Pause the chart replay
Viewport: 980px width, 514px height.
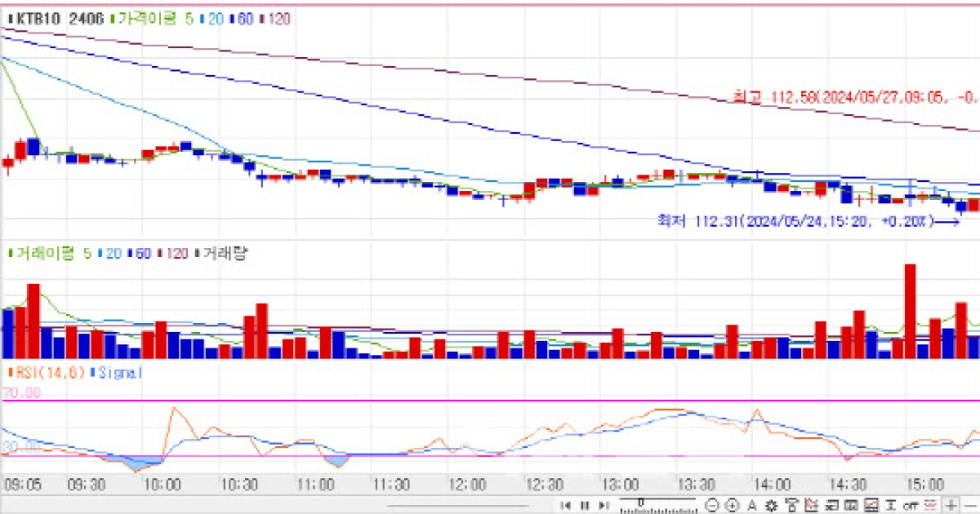pyautogui.click(x=585, y=506)
